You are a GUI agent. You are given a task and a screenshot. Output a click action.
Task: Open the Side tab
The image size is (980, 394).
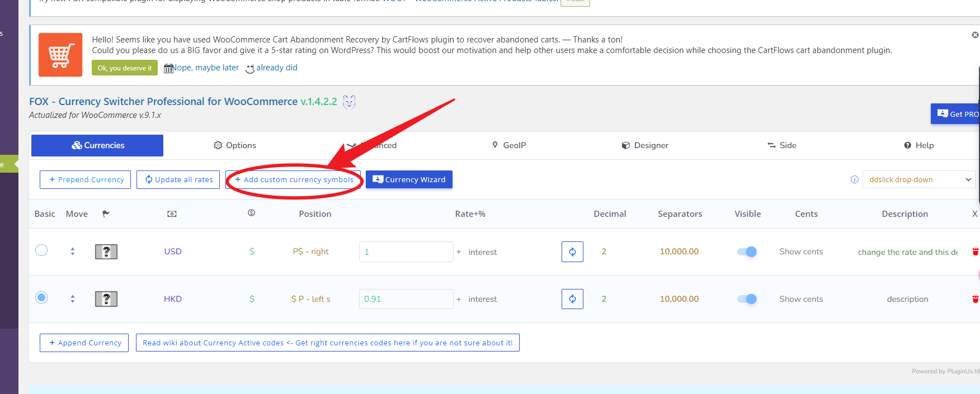[x=782, y=145]
